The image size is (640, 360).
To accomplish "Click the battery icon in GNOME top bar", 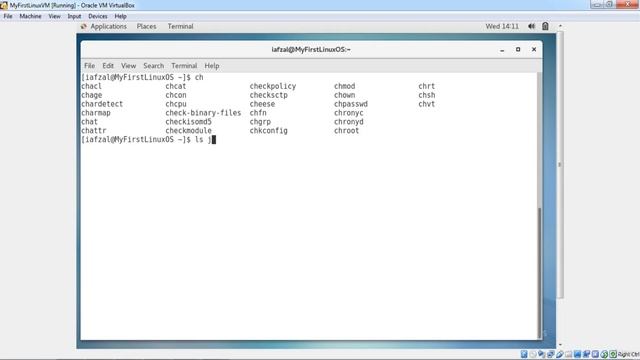I will (545, 26).
